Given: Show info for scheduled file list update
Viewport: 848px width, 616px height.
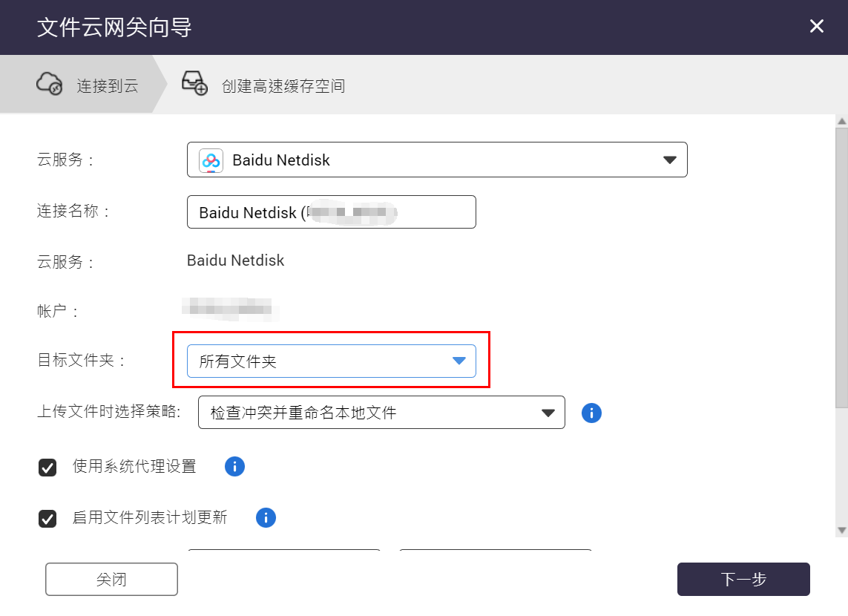Looking at the screenshot, I should tap(266, 517).
